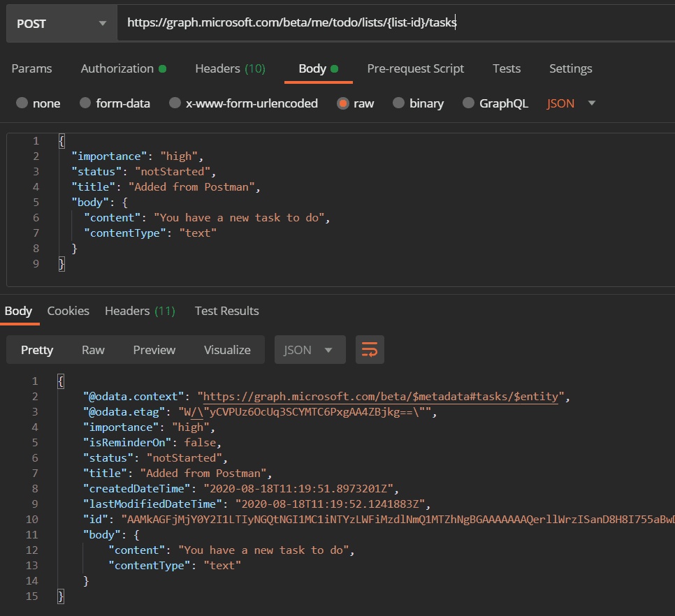The image size is (675, 616).
Task: Switch to the Authorization tab
Action: 123,69
